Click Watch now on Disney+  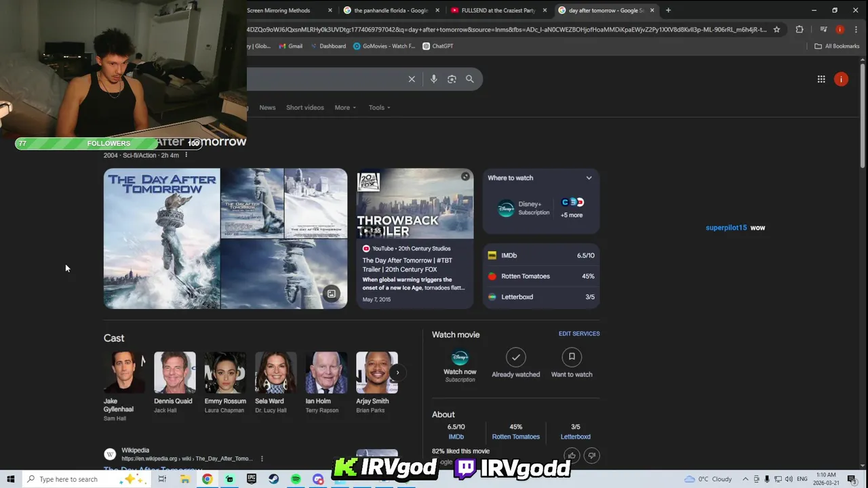click(x=460, y=365)
